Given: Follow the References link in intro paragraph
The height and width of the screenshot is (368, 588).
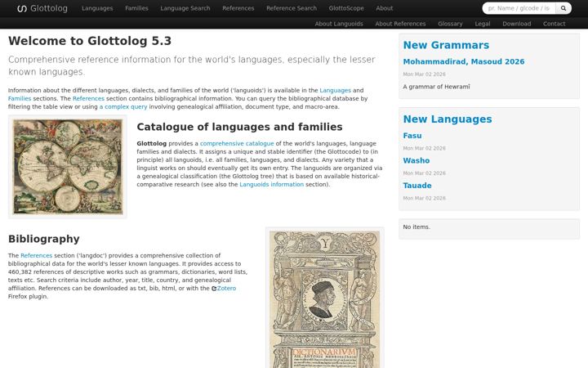Looking at the screenshot, I should point(88,99).
